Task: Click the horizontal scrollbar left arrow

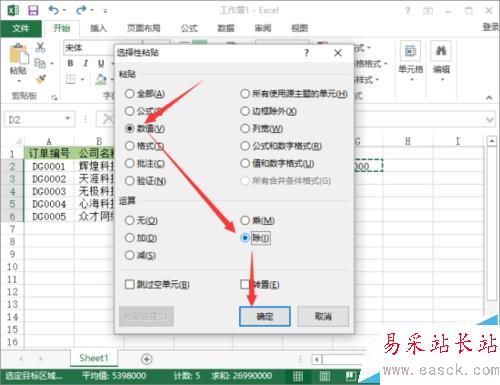Action: 317,359
